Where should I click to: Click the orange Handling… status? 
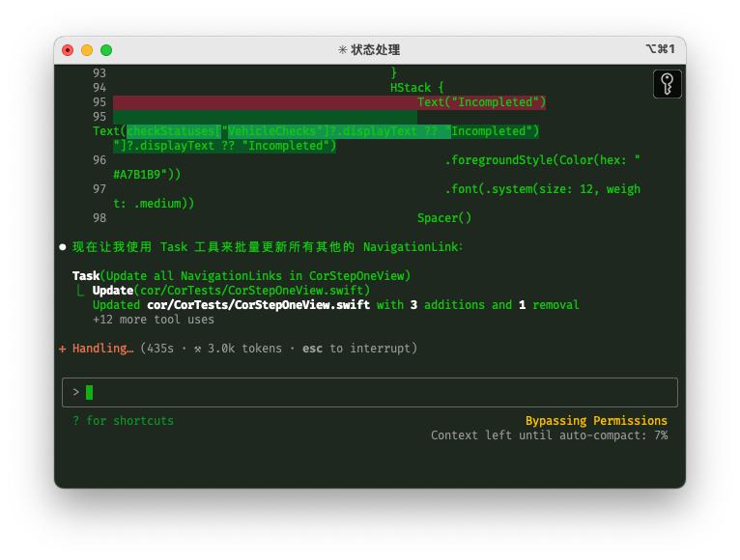pos(102,349)
